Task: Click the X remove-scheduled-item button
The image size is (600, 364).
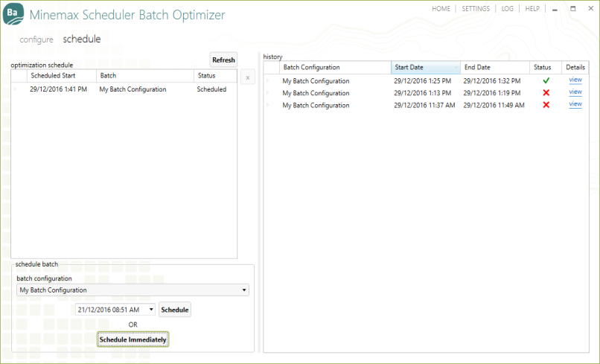Action: pos(248,77)
